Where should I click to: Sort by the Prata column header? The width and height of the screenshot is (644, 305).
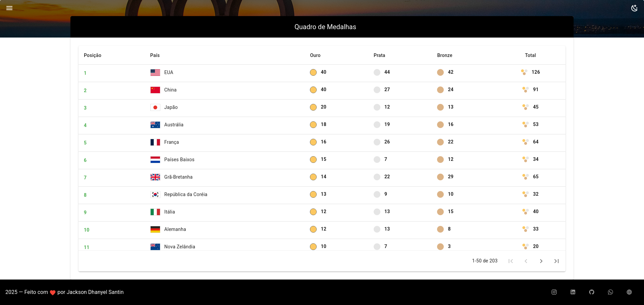tap(379, 55)
